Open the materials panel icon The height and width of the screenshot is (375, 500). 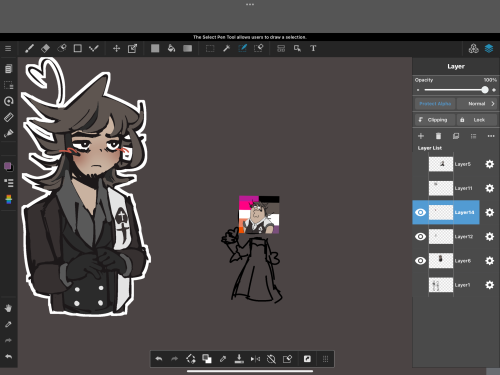click(473, 49)
